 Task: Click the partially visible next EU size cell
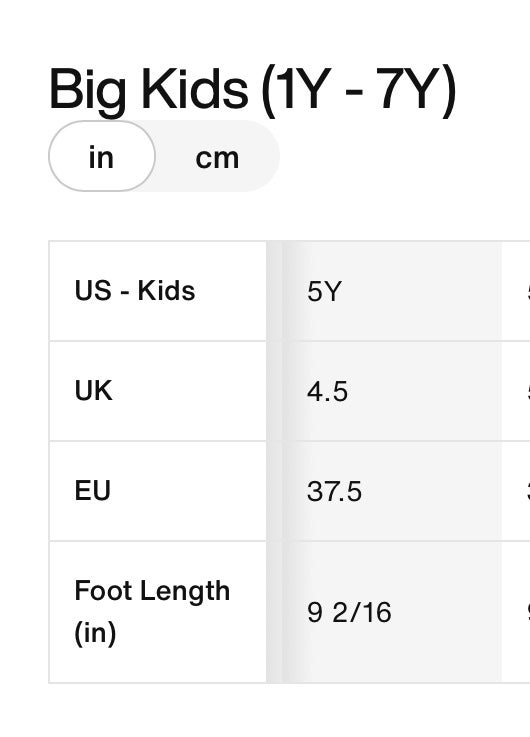pyautogui.click(x=516, y=491)
